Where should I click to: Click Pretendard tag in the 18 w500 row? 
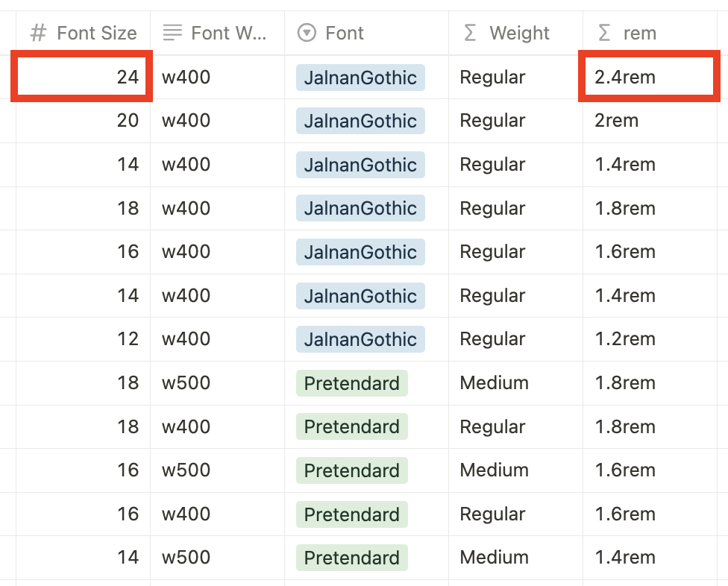[352, 383]
